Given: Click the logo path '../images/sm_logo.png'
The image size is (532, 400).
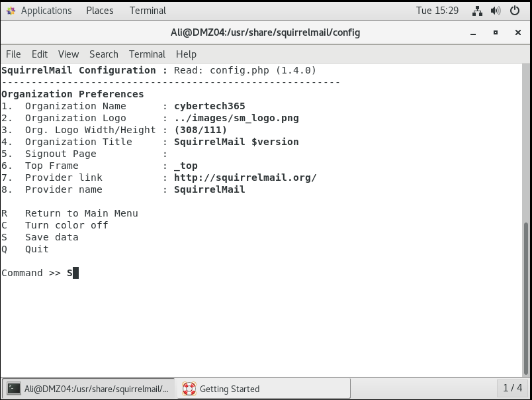Looking at the screenshot, I should point(236,118).
